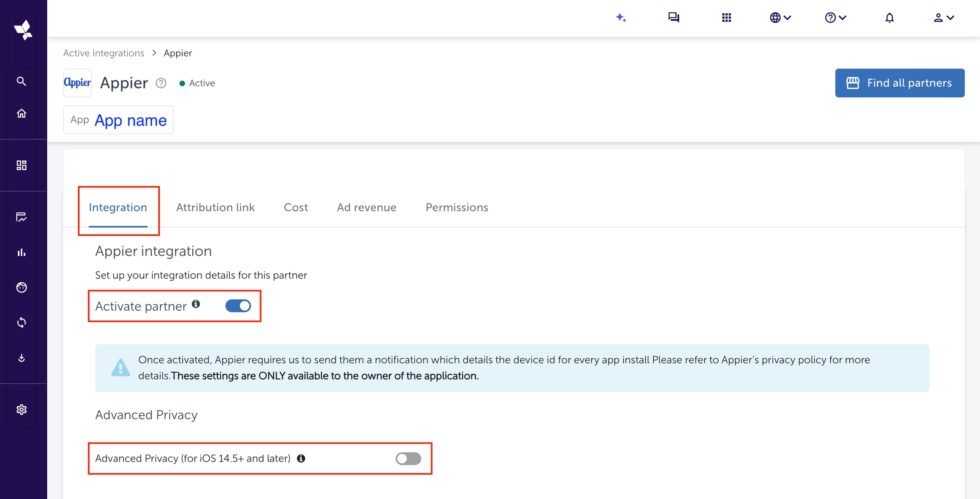Enable Advanced Privacy for iOS 14.5+ toggle
The width and height of the screenshot is (980, 499).
point(408,459)
